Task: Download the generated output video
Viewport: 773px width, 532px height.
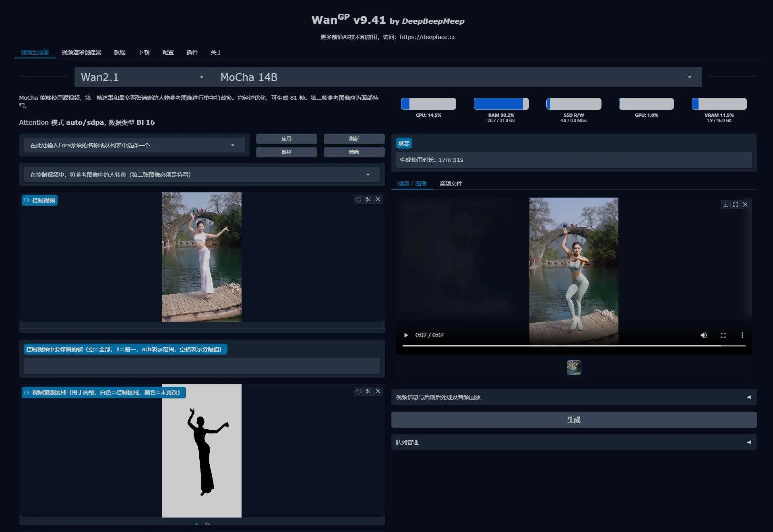Action: point(725,204)
